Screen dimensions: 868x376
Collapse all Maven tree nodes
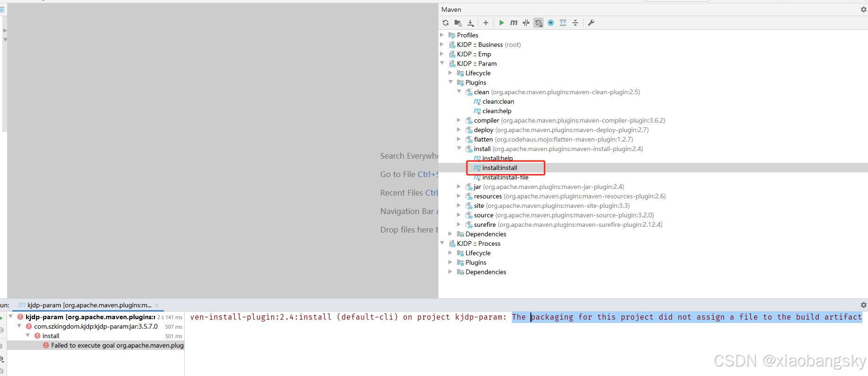pyautogui.click(x=575, y=23)
